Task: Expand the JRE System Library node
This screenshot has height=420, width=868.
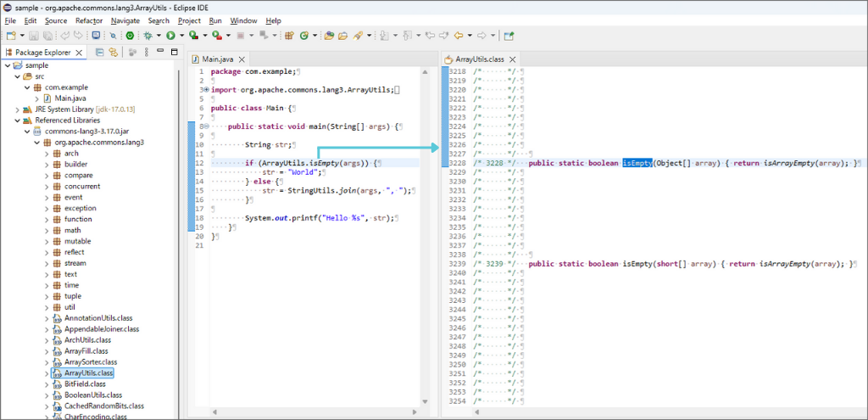Action: click(17, 109)
